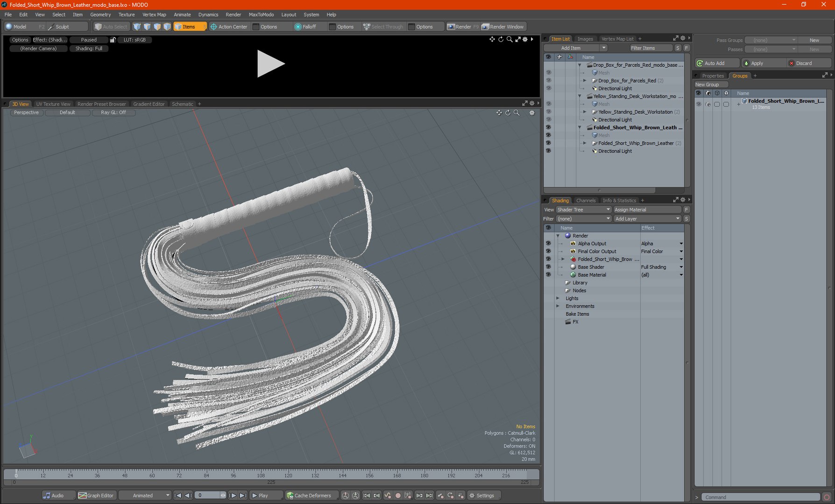Toggle visibility of Base Shader layer

(x=548, y=267)
